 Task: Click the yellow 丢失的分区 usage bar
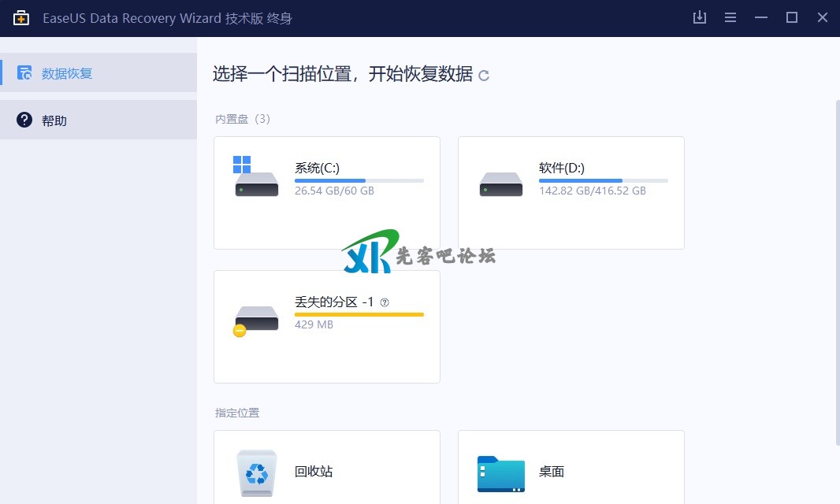359,314
